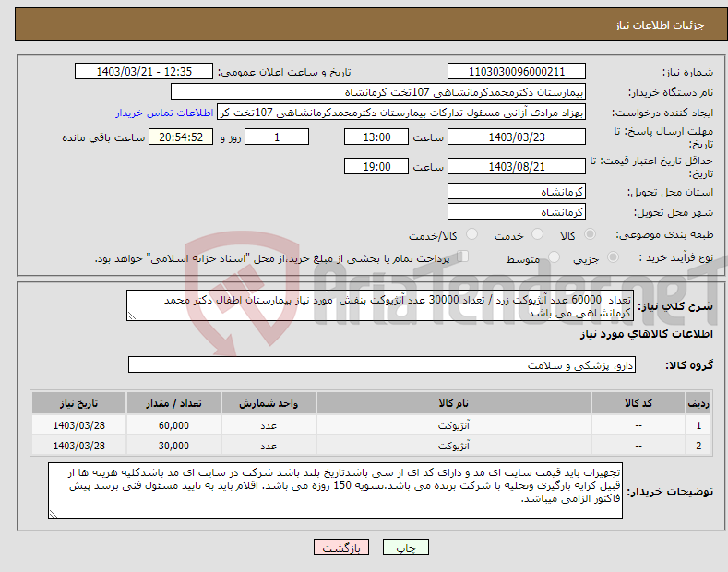Click the resize handle of description box
The image size is (728, 572).
pyautogui.click(x=132, y=316)
